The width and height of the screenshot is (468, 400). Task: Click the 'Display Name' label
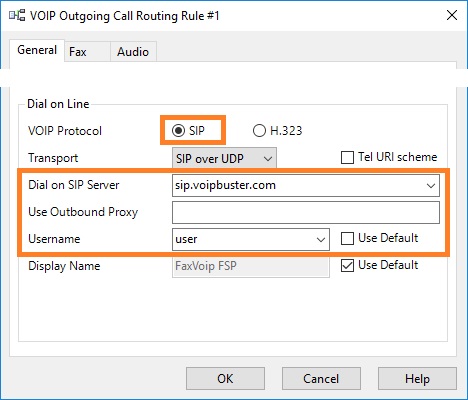(x=64, y=266)
